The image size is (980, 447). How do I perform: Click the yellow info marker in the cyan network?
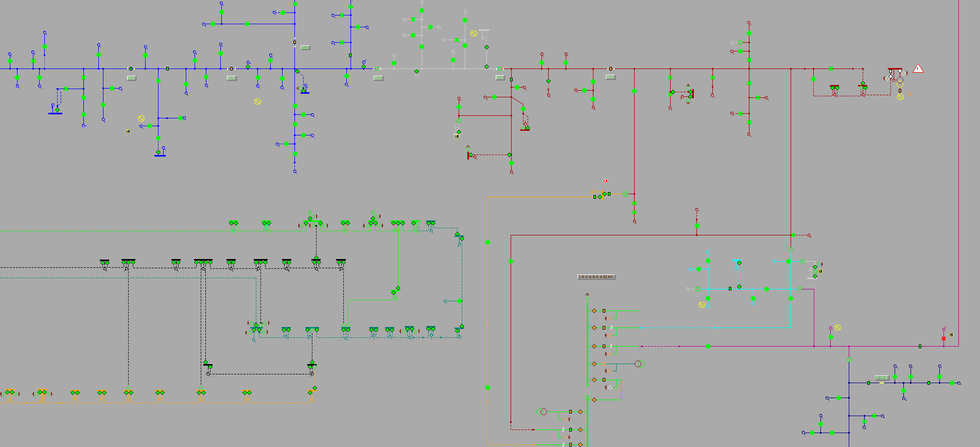[x=820, y=271]
